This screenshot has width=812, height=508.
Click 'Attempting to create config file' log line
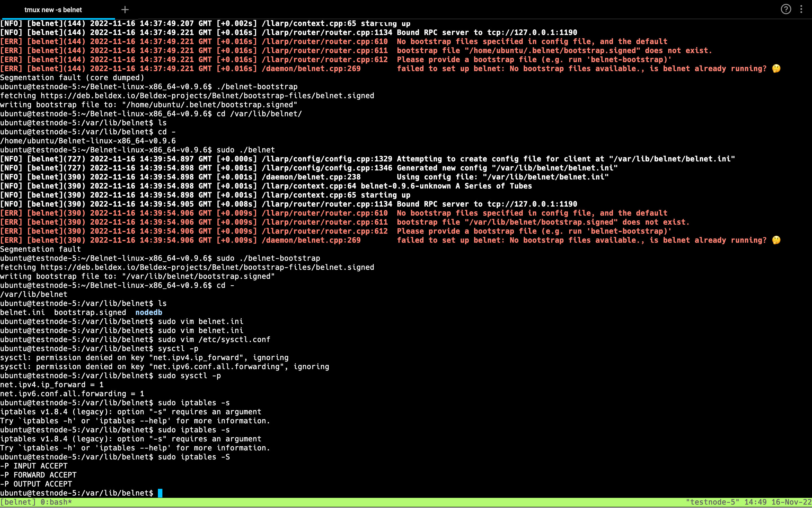[x=368, y=159]
